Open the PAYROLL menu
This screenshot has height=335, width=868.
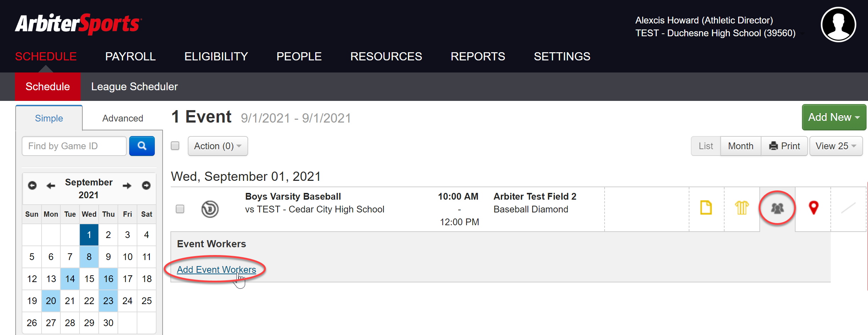coord(130,56)
